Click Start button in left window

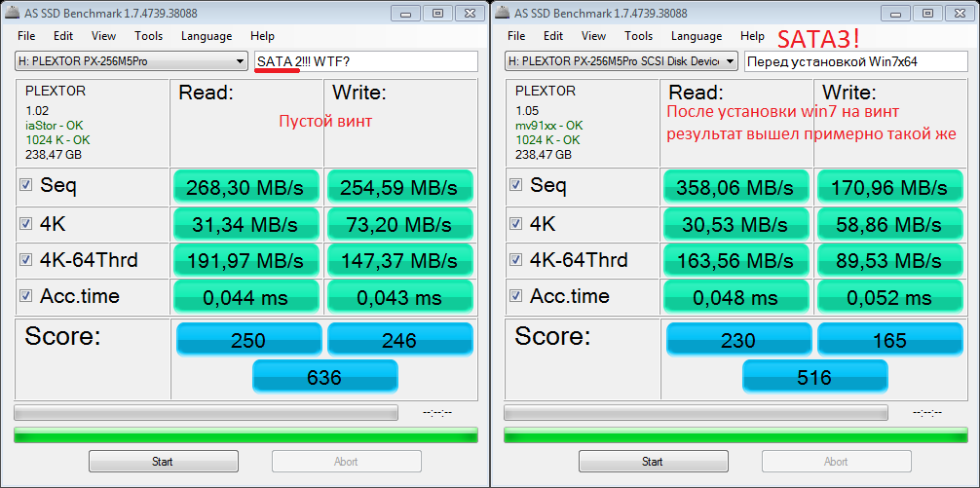(x=163, y=461)
